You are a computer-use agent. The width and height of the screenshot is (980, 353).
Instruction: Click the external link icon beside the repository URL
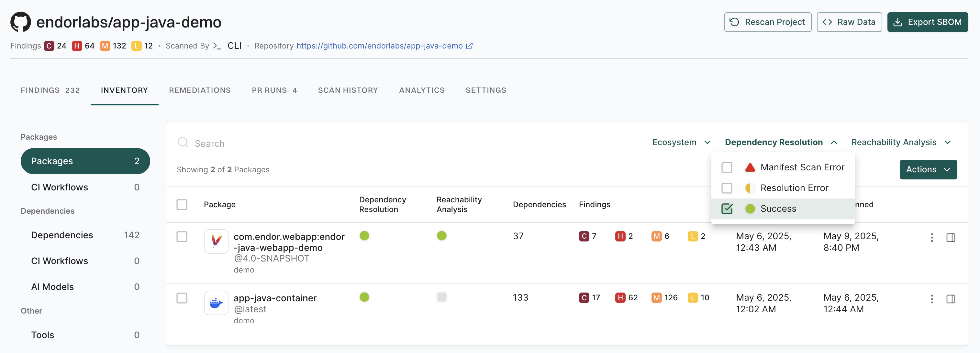point(469,46)
